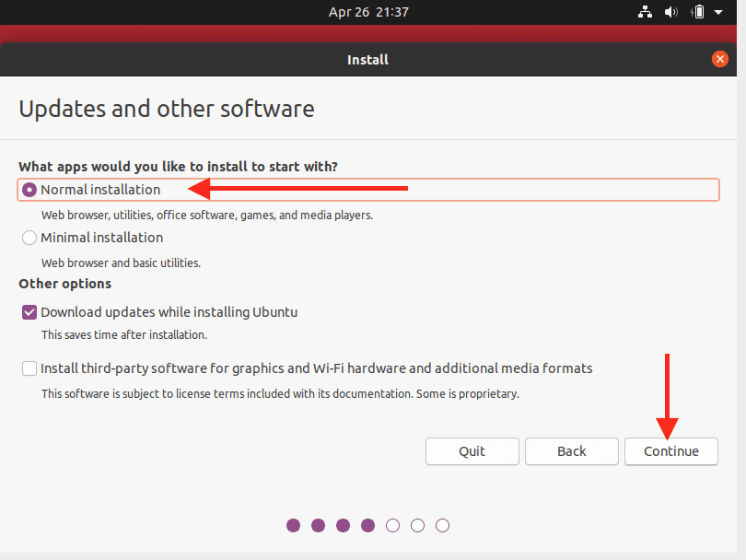Enable Install third-party software checkbox
This screenshot has height=560, width=746.
click(x=29, y=368)
